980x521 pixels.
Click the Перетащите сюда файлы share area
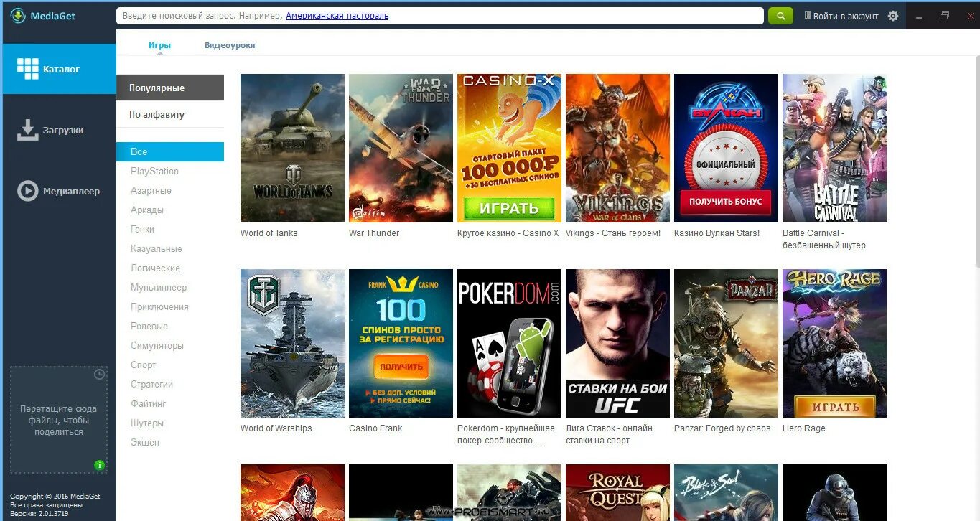[x=58, y=420]
